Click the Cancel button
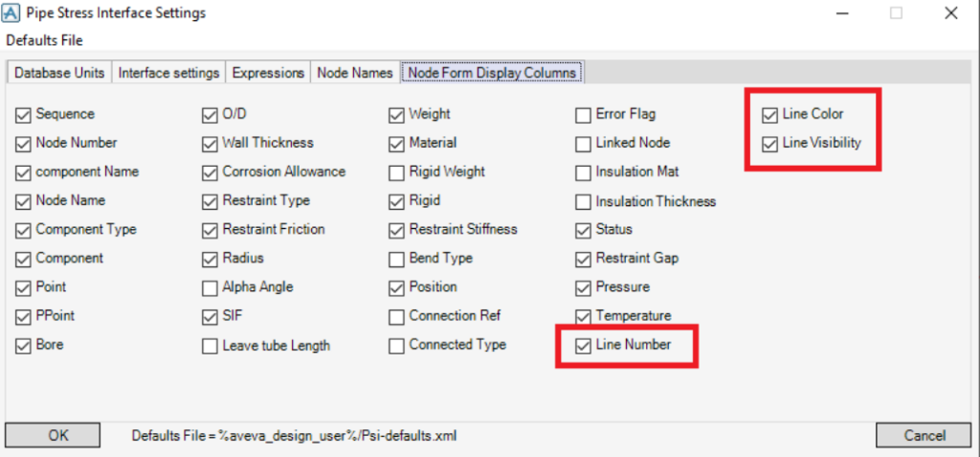The width and height of the screenshot is (980, 457). [x=924, y=436]
